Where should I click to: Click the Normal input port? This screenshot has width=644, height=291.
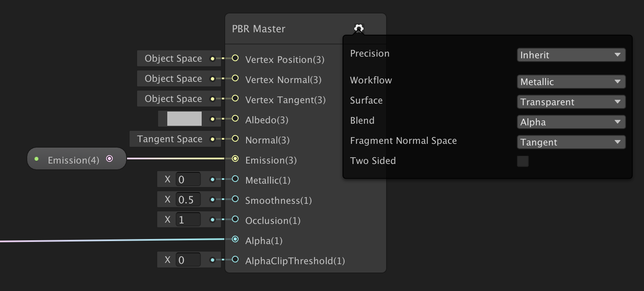[235, 139]
